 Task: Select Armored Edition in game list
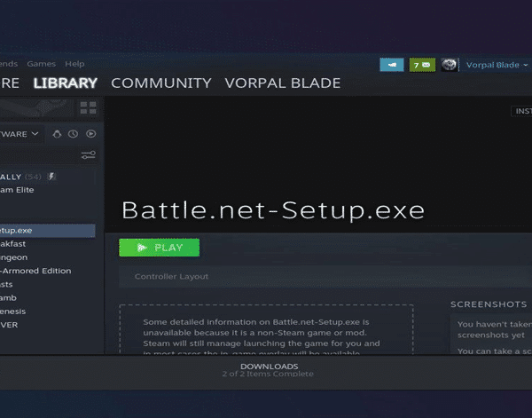(x=36, y=271)
